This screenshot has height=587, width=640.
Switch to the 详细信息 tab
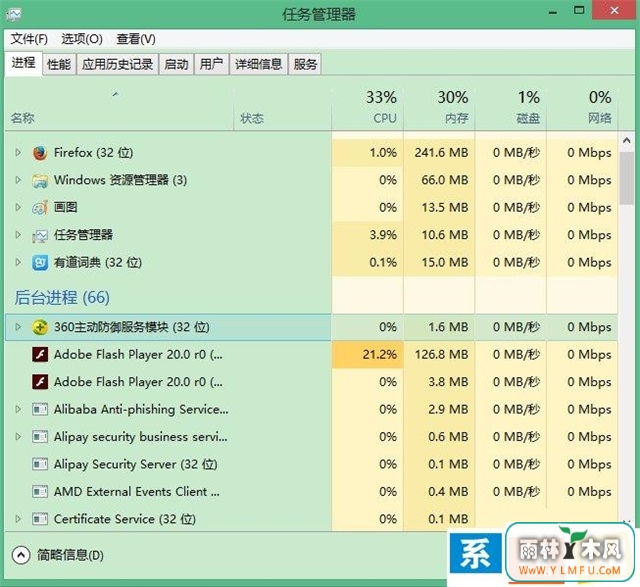[258, 64]
